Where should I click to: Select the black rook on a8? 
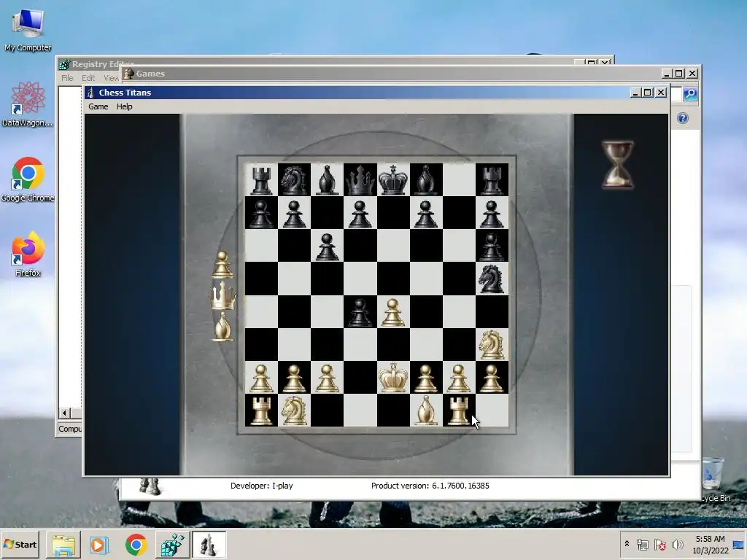(x=261, y=179)
